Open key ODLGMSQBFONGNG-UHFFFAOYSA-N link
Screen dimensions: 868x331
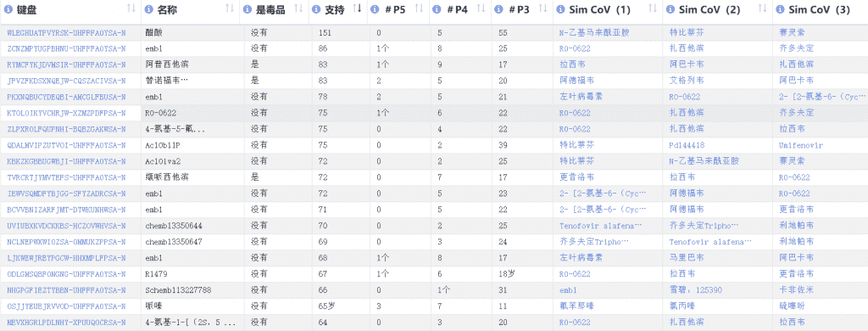[x=66, y=274]
